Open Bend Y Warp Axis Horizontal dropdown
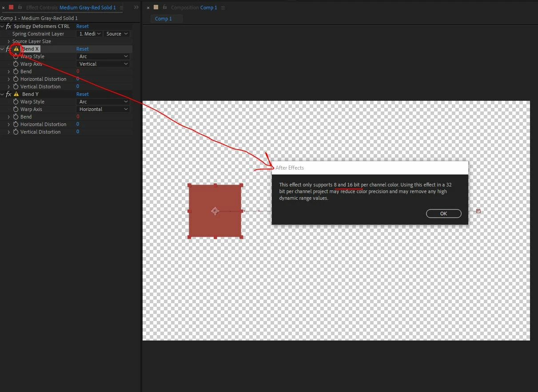The width and height of the screenshot is (538, 392). (x=104, y=109)
